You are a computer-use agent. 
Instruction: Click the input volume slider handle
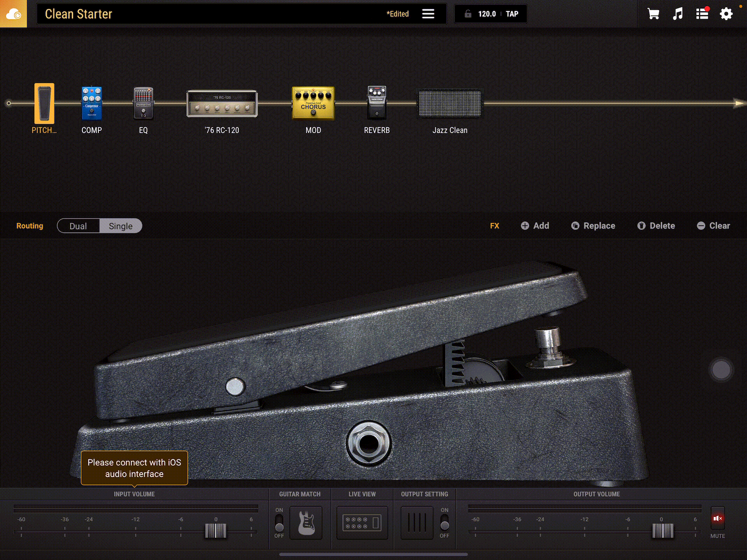pyautogui.click(x=216, y=530)
